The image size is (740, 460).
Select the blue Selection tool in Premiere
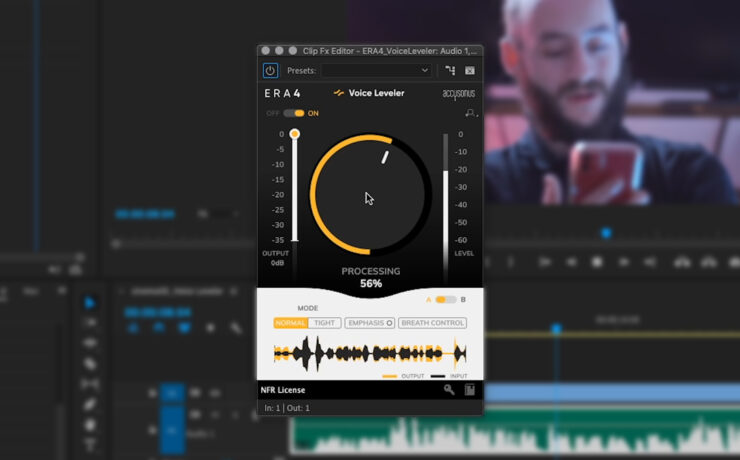click(x=90, y=303)
